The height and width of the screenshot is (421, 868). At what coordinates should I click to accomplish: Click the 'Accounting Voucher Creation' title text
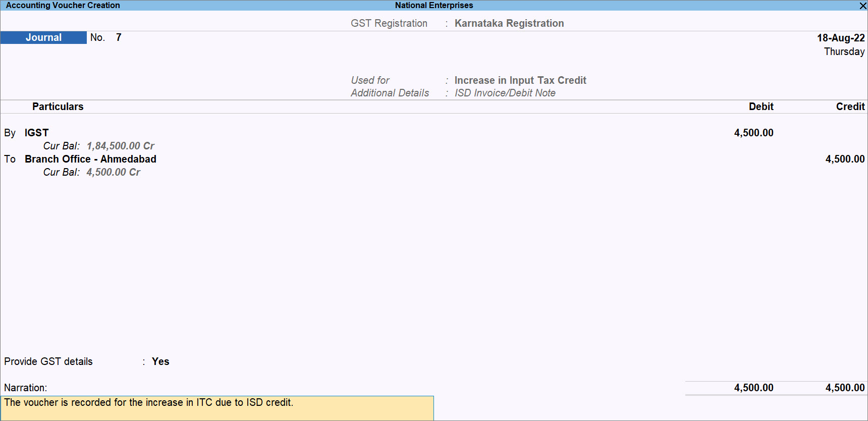click(63, 5)
